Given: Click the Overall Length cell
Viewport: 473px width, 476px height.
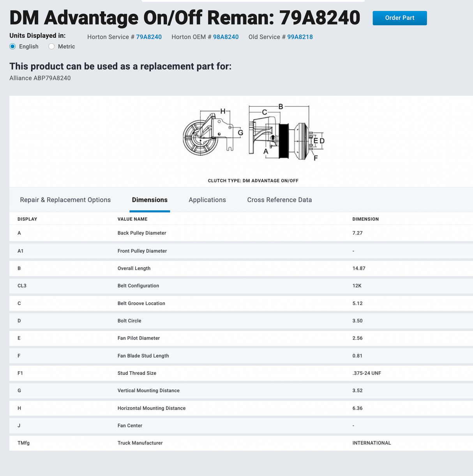Looking at the screenshot, I should [134, 268].
